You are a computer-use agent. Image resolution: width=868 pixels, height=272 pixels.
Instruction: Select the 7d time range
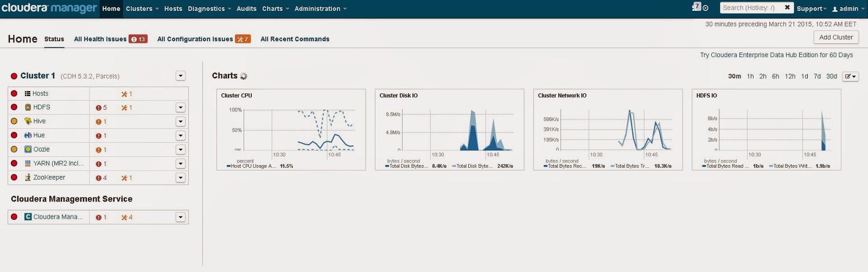(x=817, y=77)
